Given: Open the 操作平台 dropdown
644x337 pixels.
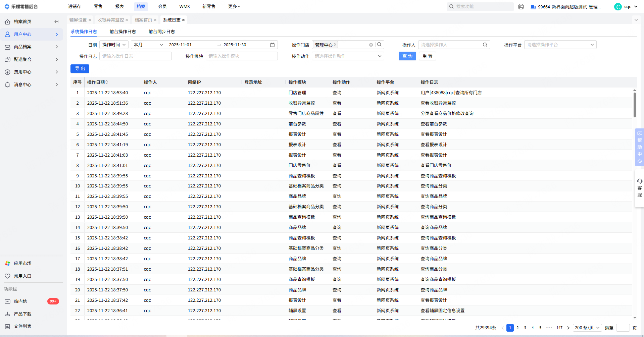Looking at the screenshot, I should (560, 45).
